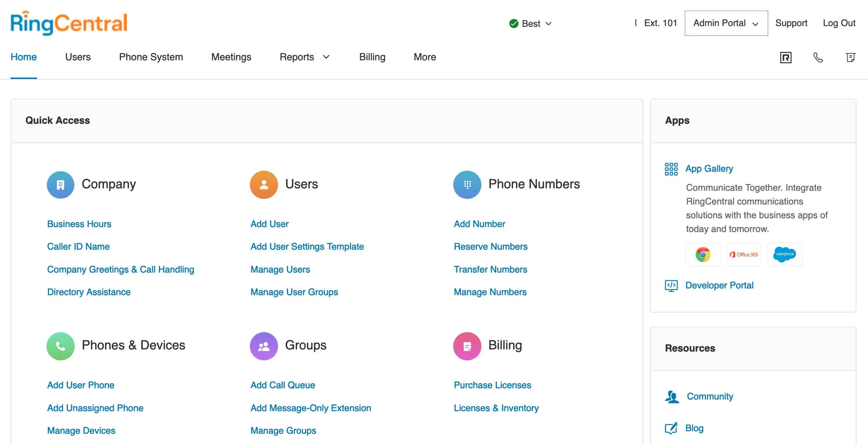Click the Salesforce logo under App Gallery

(784, 254)
